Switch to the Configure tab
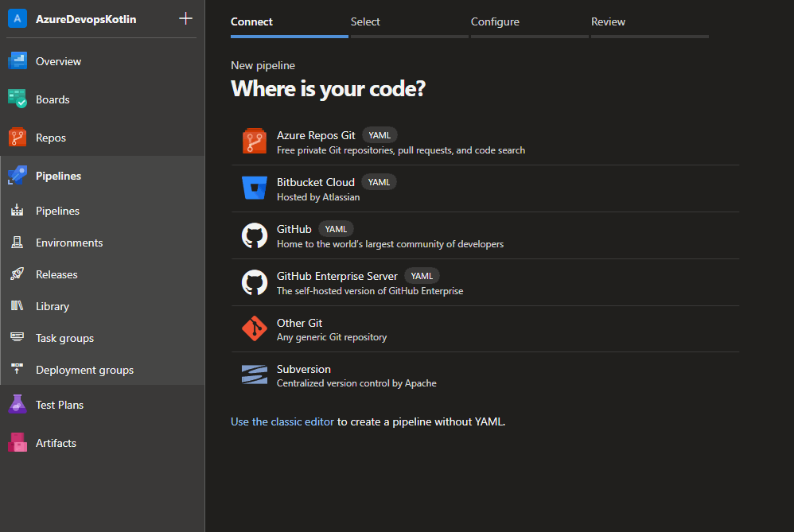The image size is (794, 532). coord(495,21)
